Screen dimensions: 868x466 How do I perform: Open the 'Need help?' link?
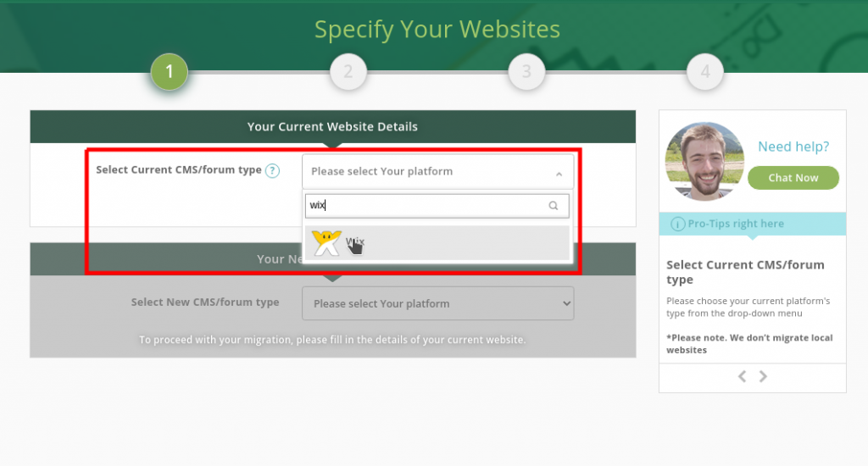(793, 147)
